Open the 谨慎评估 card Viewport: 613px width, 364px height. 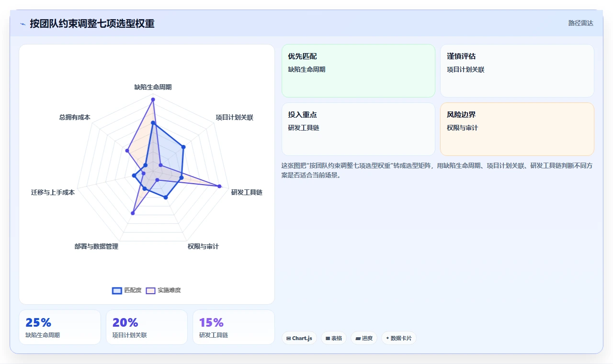[517, 71]
